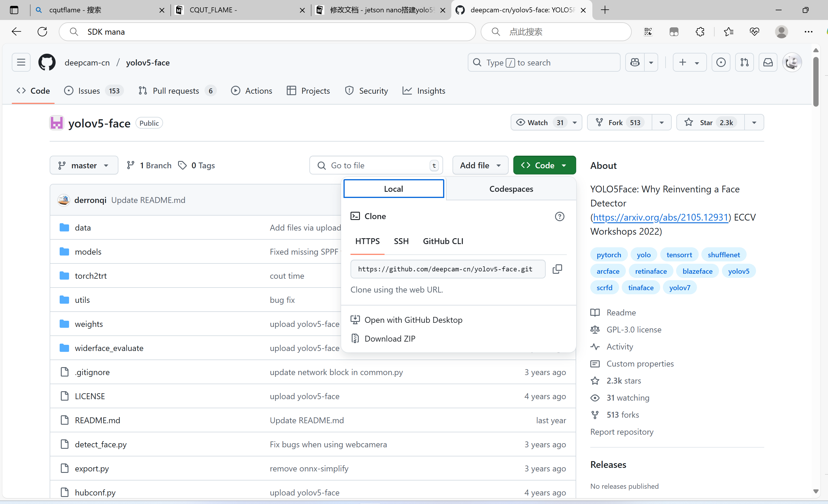The height and width of the screenshot is (504, 828).
Task: Fork the repository
Action: pyautogui.click(x=619, y=122)
